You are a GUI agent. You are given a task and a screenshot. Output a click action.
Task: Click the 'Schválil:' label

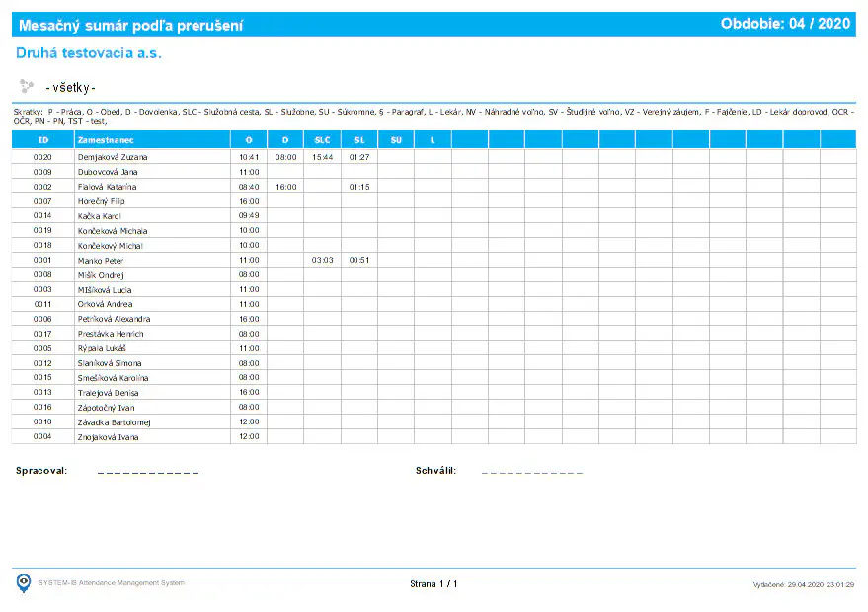pyautogui.click(x=436, y=471)
